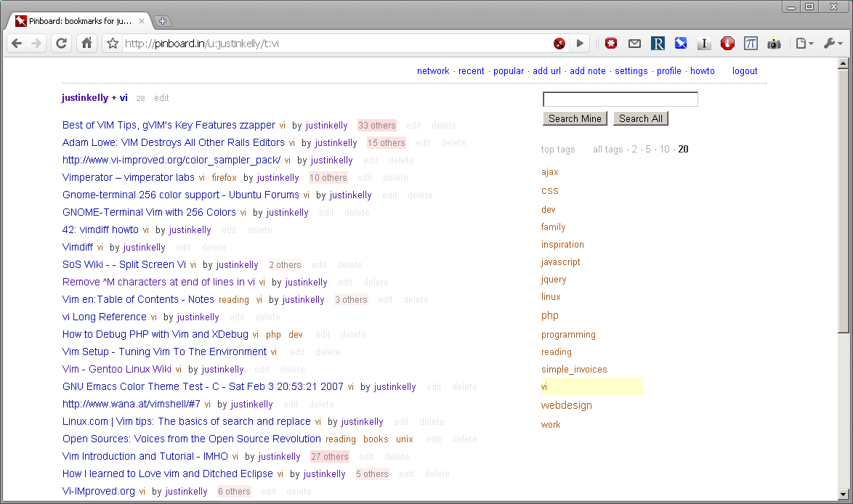Open Vimperator – vimperator labs bookmark

pyautogui.click(x=129, y=177)
